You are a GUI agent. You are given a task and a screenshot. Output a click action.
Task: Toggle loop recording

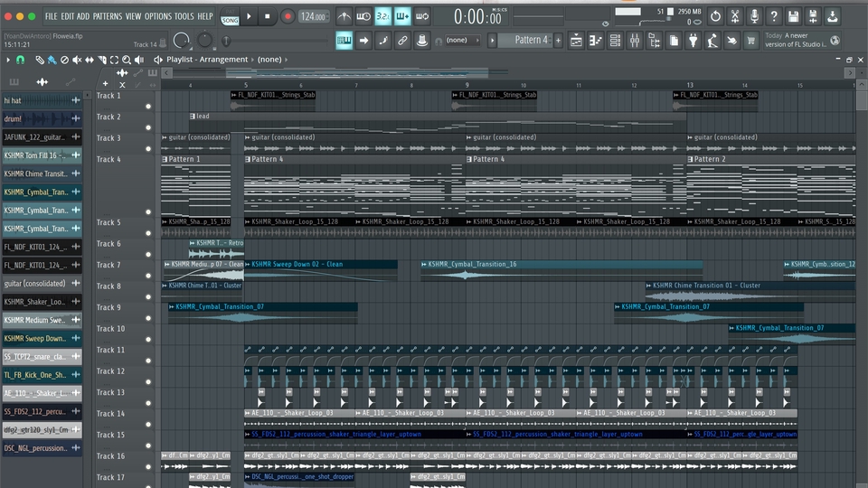click(422, 16)
